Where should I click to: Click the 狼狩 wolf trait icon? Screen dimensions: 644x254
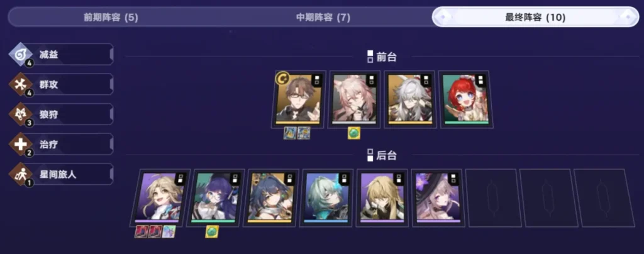pos(20,114)
